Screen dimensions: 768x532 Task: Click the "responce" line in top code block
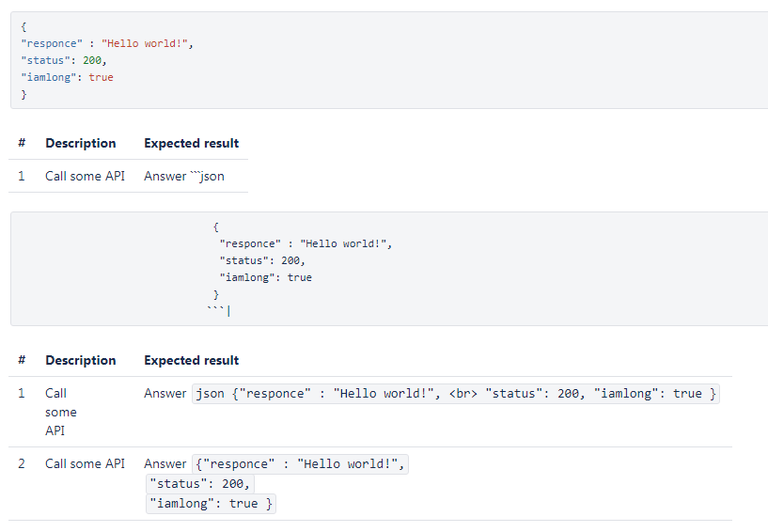[x=107, y=43]
